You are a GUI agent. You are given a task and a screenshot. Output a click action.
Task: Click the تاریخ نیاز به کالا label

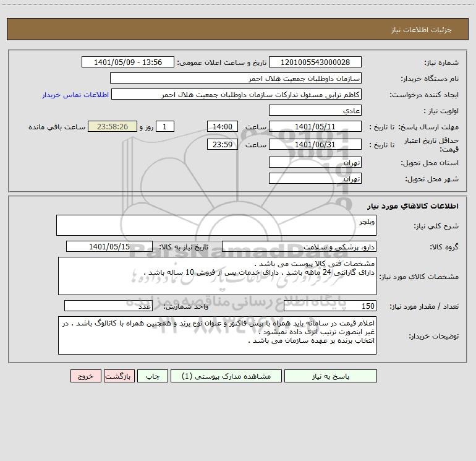[x=184, y=247]
